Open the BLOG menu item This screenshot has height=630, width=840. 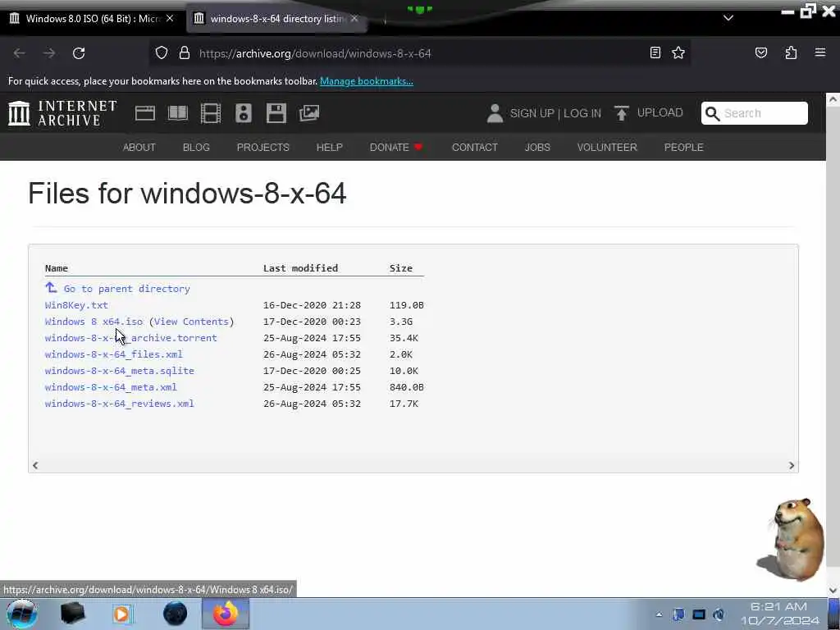pyautogui.click(x=196, y=148)
